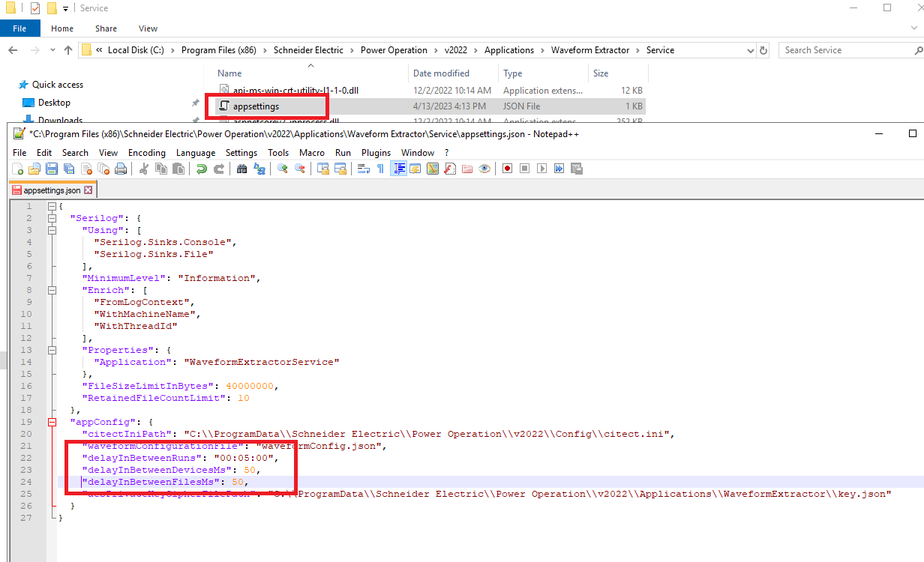Screen dimensions: 924x562
Task: Click the Save Recorded Macro icon
Action: coord(576,169)
